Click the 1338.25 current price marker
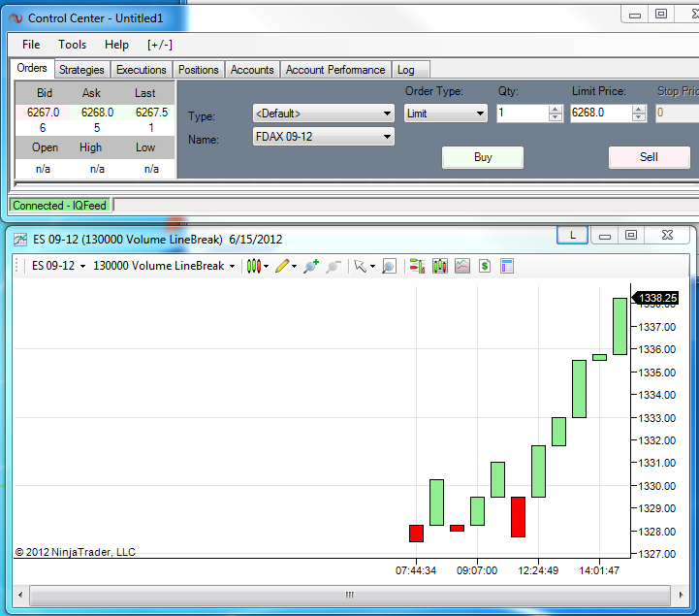The image size is (699, 616). pyautogui.click(x=656, y=298)
